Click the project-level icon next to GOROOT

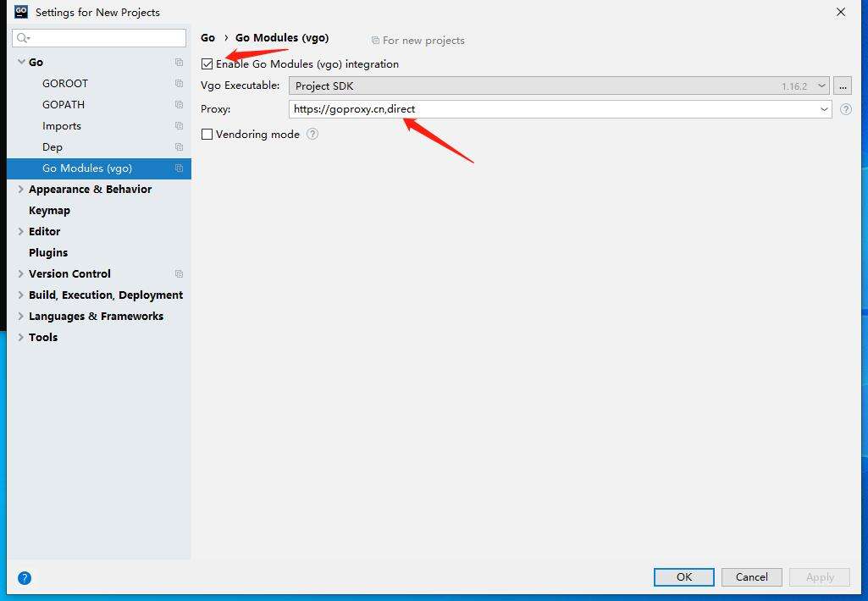pyautogui.click(x=179, y=84)
